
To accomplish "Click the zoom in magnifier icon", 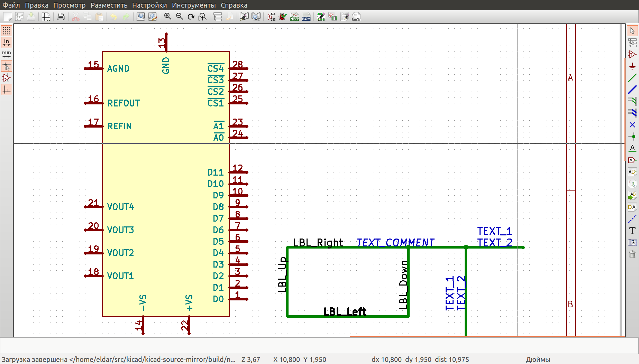I will click(168, 17).
